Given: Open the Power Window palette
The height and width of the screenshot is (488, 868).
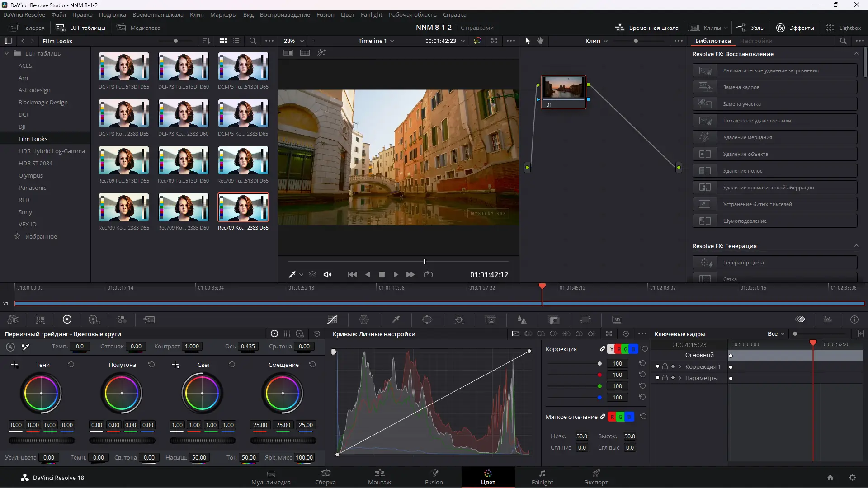Looking at the screenshot, I should pos(427,320).
